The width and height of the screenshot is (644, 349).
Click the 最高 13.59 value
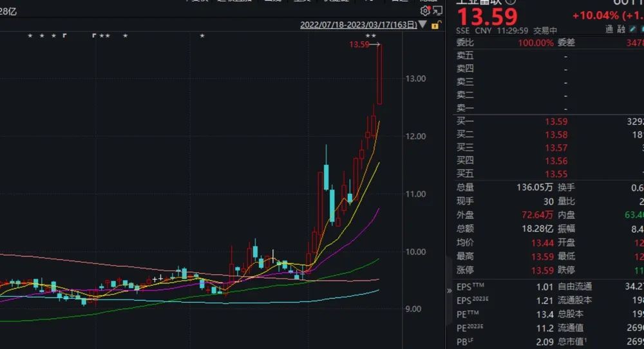point(542,257)
